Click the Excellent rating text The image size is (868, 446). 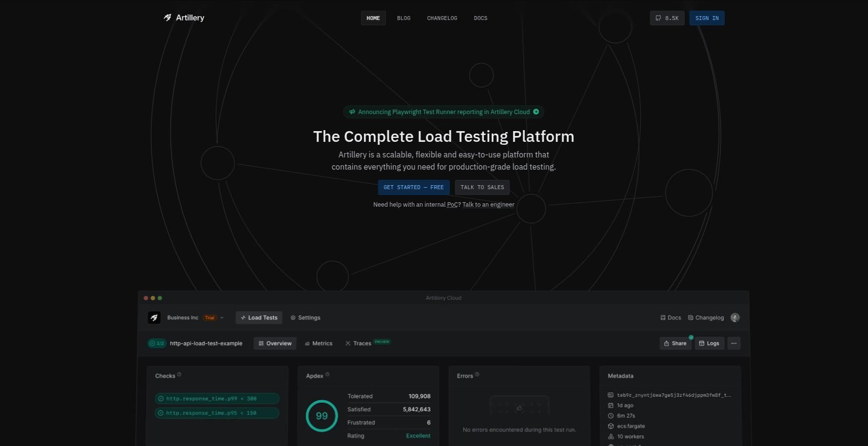pyautogui.click(x=418, y=436)
